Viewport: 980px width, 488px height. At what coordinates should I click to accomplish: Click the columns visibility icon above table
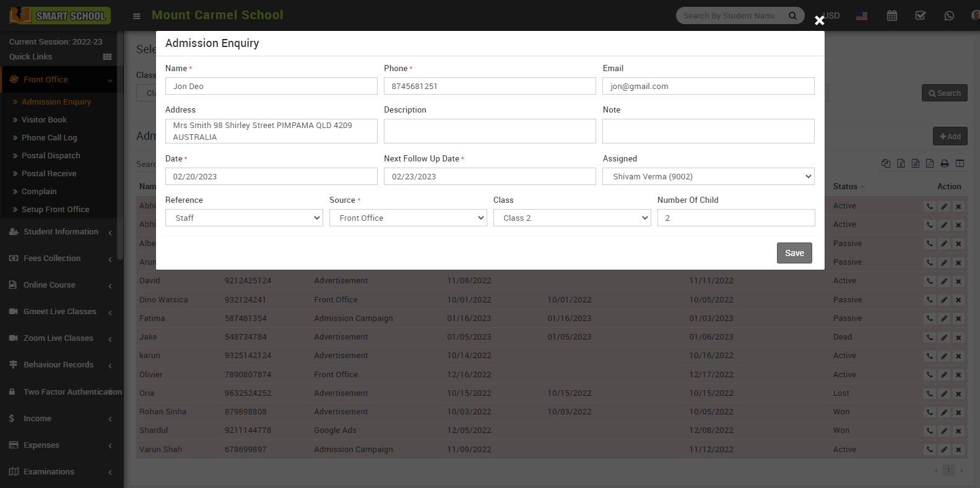tap(960, 163)
